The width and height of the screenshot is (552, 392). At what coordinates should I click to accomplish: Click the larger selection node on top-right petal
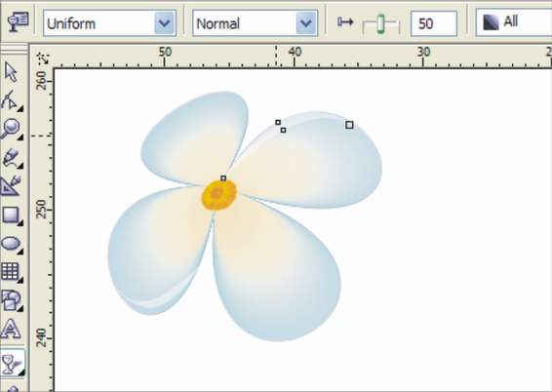pyautogui.click(x=349, y=125)
